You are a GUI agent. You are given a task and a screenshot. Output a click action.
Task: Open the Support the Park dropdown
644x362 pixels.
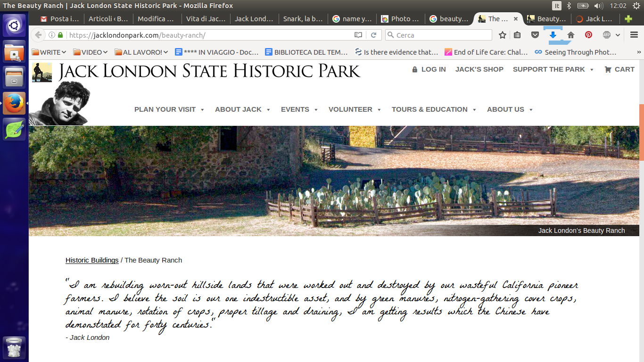coord(553,69)
